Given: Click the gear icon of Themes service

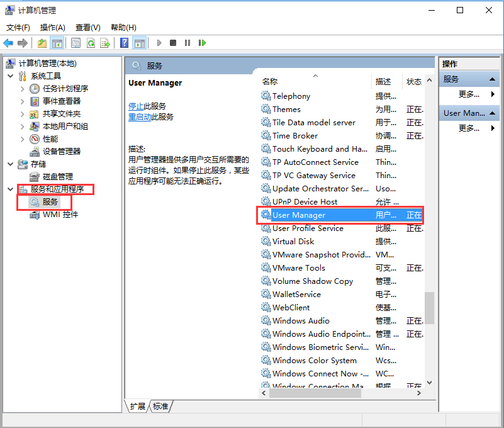Looking at the screenshot, I should pos(266,109).
